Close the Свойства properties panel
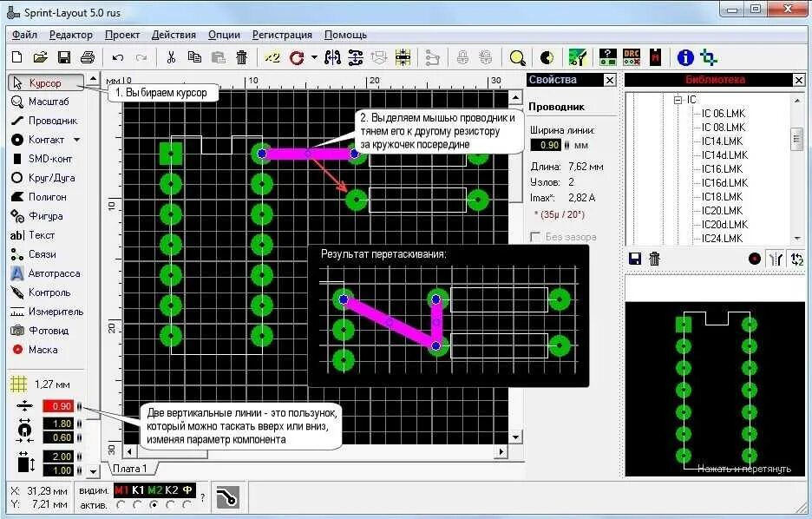This screenshot has height=519, width=812. coord(610,81)
